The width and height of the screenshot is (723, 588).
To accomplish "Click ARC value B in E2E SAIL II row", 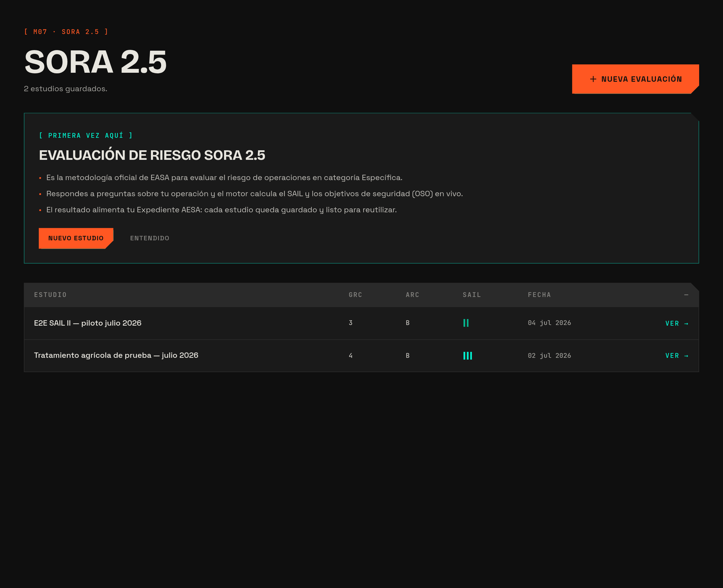I will click(x=407, y=323).
